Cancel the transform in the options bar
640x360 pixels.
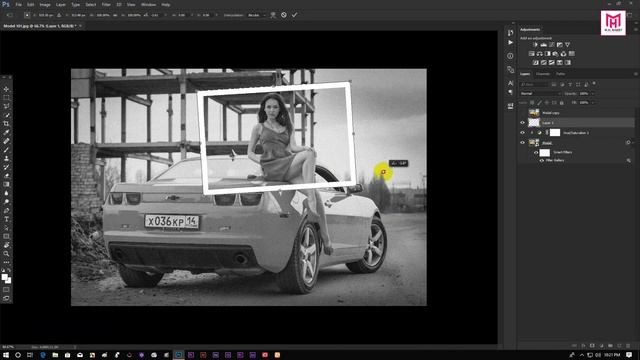(284, 15)
